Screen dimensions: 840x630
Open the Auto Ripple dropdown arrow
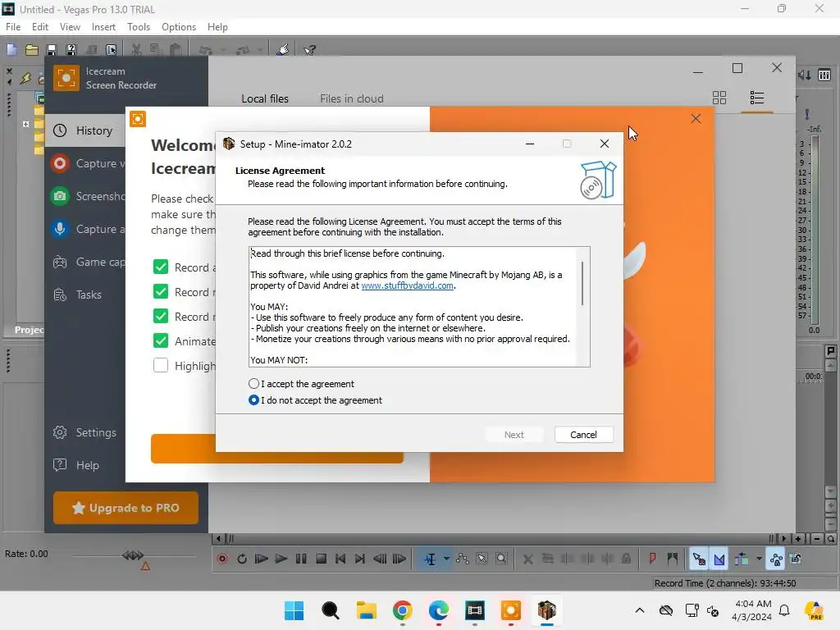pyautogui.click(x=759, y=559)
